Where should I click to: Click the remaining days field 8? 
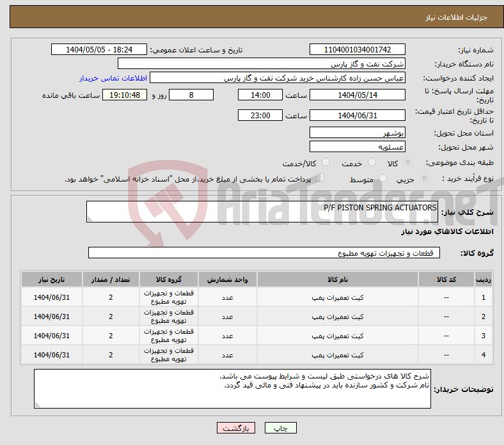(191, 95)
